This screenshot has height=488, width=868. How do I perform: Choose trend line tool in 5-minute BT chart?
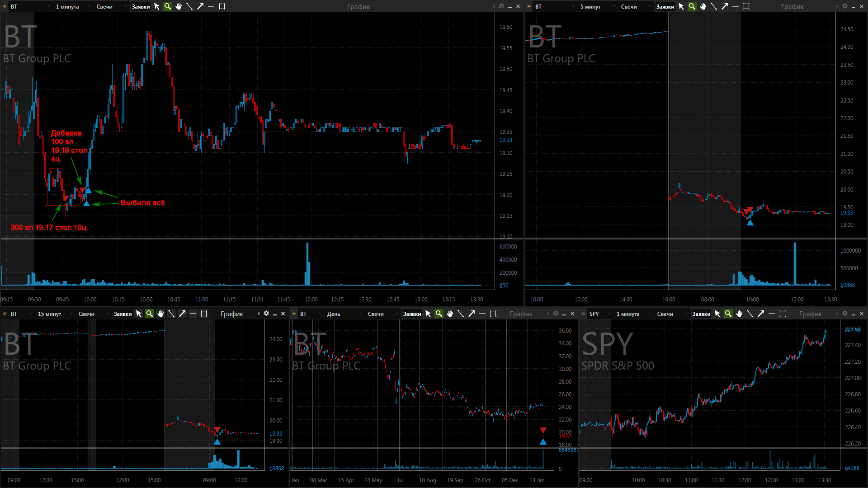pyautogui.click(x=714, y=6)
